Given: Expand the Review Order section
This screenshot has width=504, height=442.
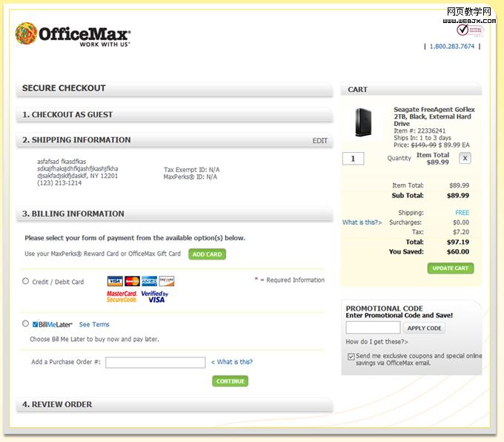Looking at the screenshot, I should [174, 404].
